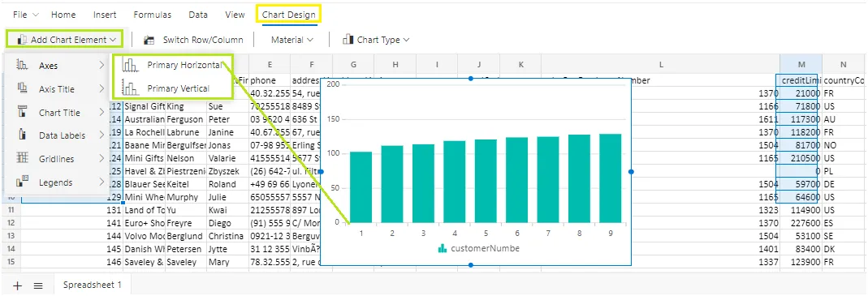Screen dimensions: 868x296
Task: Switch to the Data tab
Action: pos(198,15)
